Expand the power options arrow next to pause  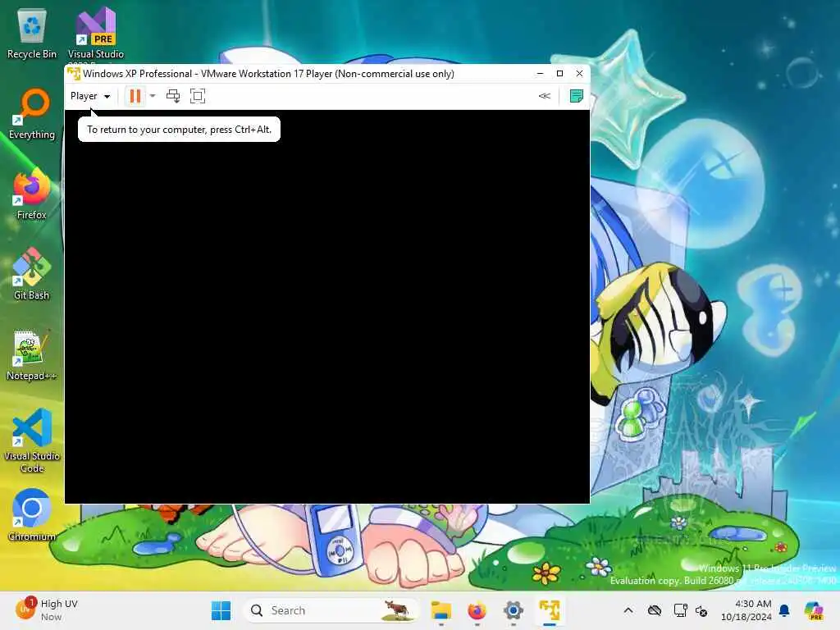coord(153,96)
